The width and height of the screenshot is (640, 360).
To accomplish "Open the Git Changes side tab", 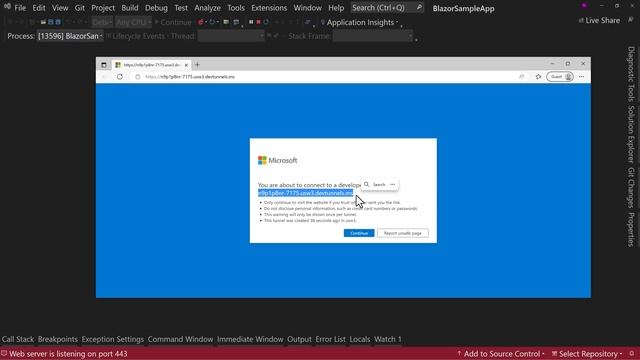I will click(x=631, y=188).
